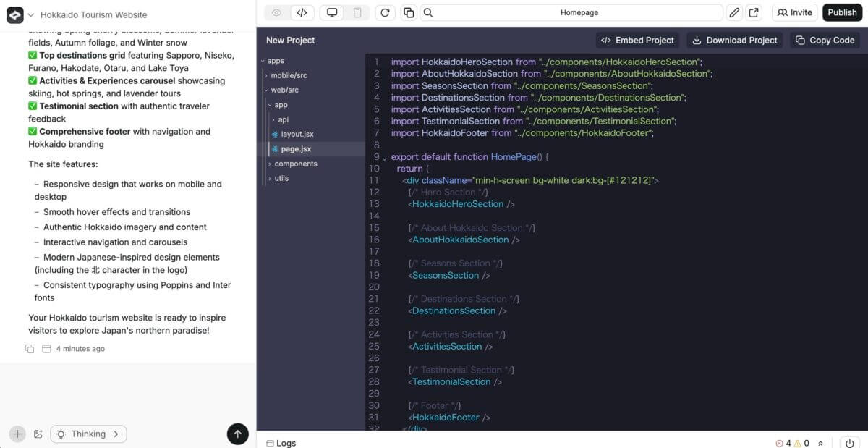Expand the components folder

click(x=295, y=164)
